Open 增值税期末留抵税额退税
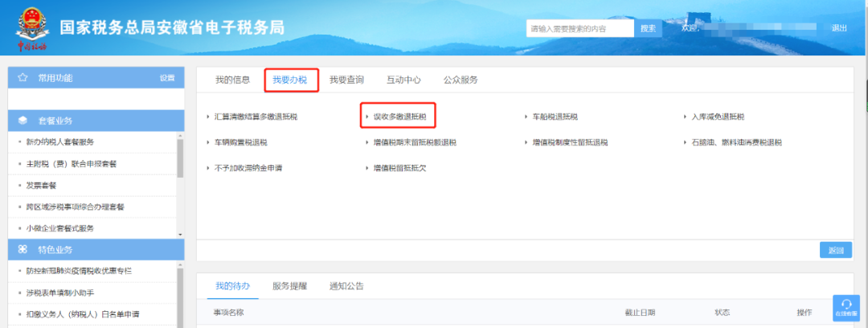This screenshot has width=868, height=328. pos(416,142)
